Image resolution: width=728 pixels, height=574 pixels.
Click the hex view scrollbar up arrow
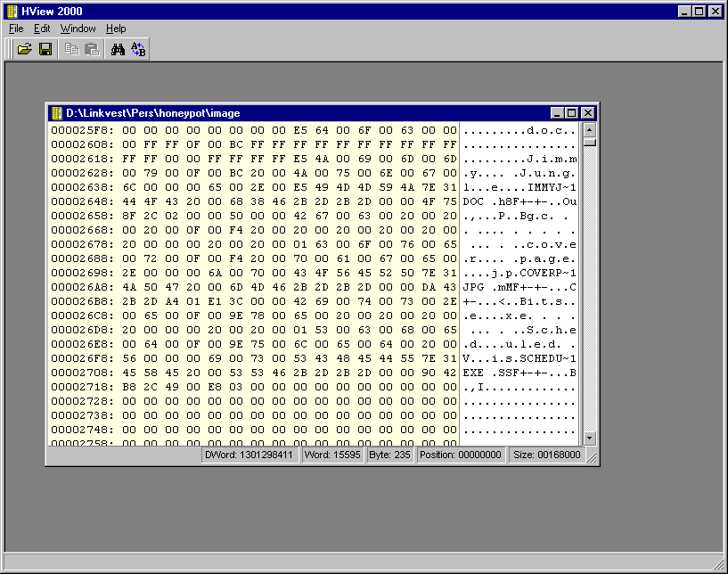pos(589,129)
